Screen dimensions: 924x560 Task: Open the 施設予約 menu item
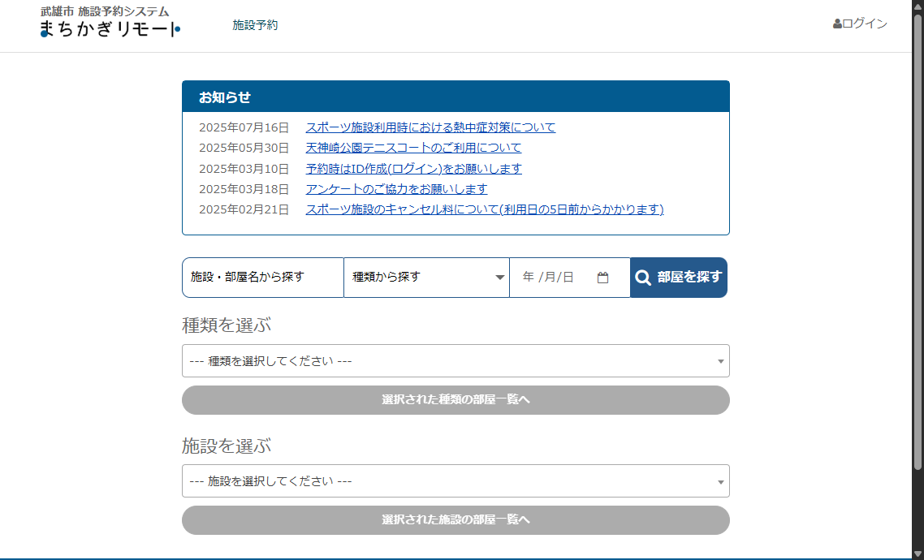[x=255, y=25]
